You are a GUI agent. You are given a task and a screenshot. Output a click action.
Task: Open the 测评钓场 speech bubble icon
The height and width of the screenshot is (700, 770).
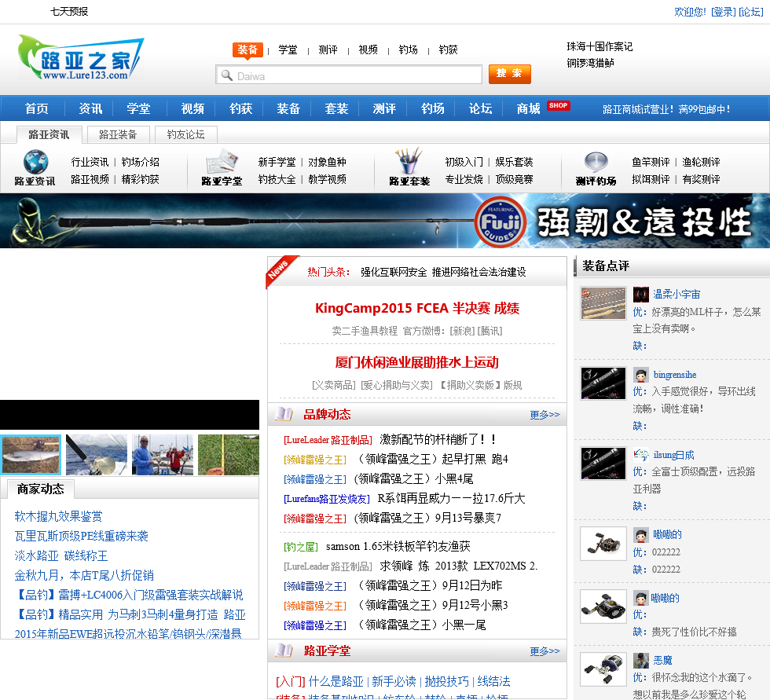tap(596, 163)
